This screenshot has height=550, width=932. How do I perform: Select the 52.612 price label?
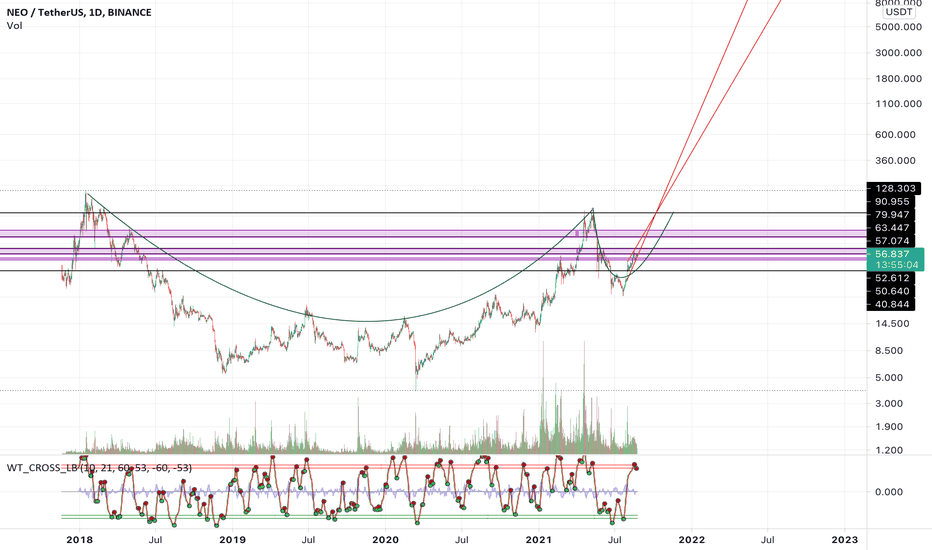pos(891,278)
